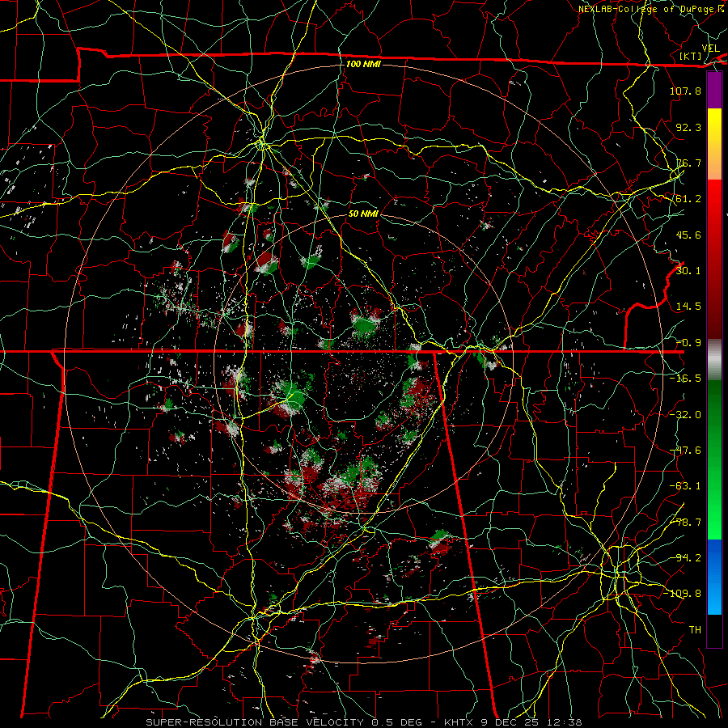Select the red segment of the velocity color bar
728x728 pixels.
pyautogui.click(x=714, y=259)
